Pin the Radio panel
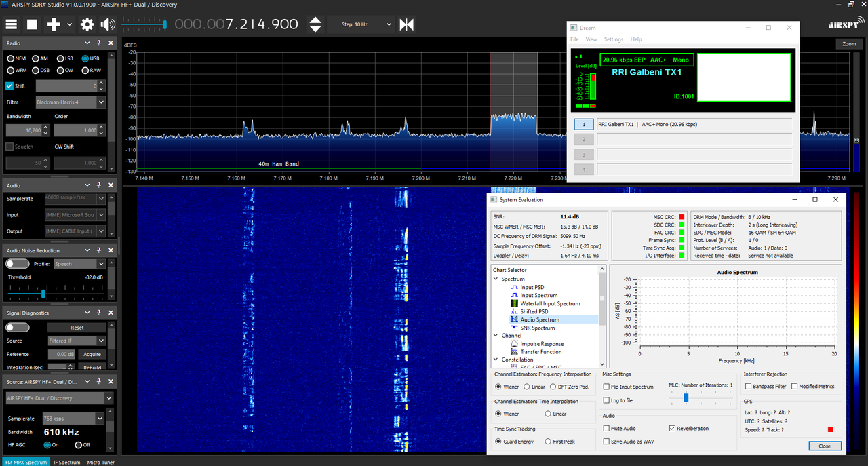This screenshot has width=868, height=466. (100, 43)
